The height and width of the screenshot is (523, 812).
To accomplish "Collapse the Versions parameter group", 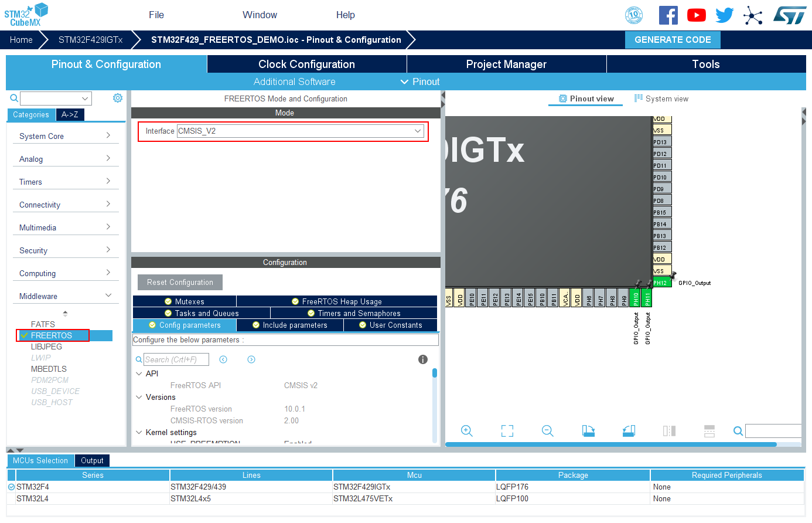I will pos(139,397).
